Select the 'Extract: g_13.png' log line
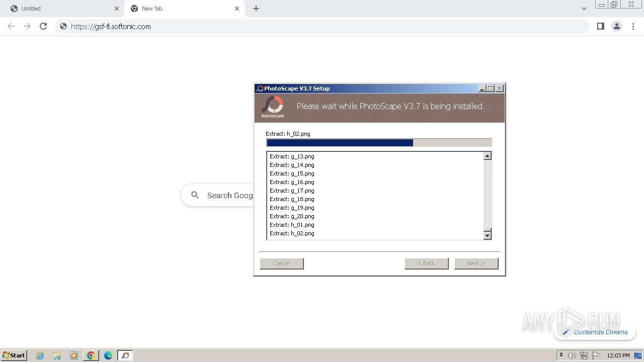 (x=292, y=156)
